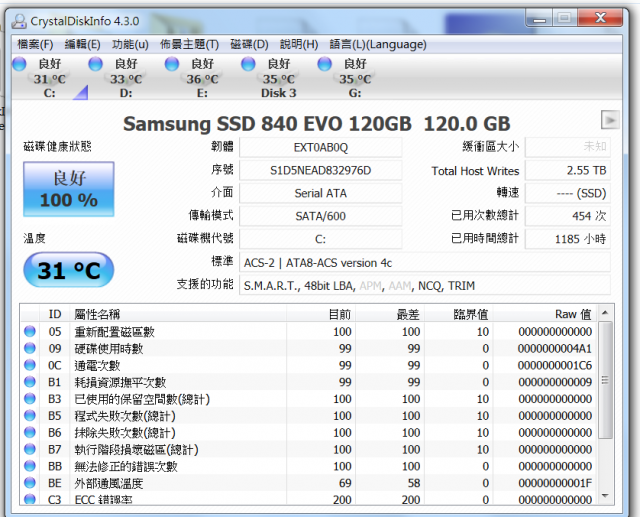Click the blue status orb for E: disk
This screenshot has height=517, width=640.
(172, 64)
